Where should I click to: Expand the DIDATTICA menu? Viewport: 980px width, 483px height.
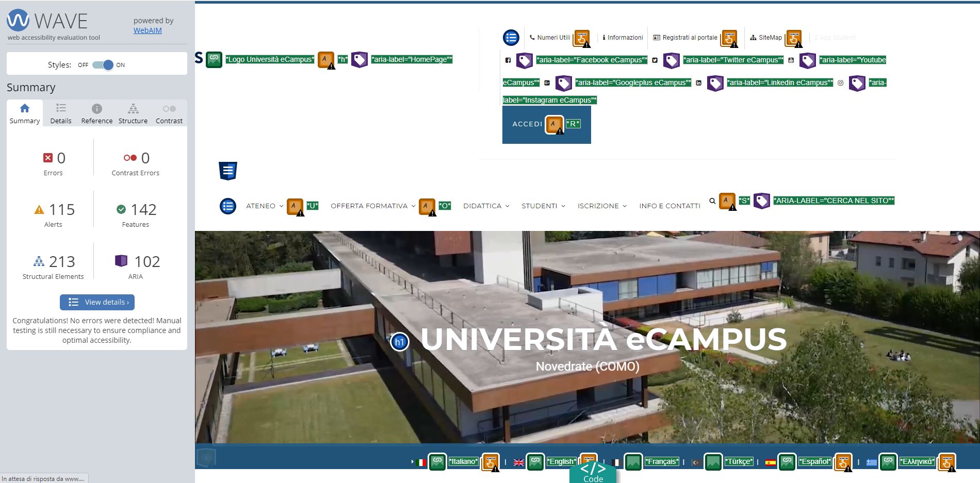coord(486,206)
